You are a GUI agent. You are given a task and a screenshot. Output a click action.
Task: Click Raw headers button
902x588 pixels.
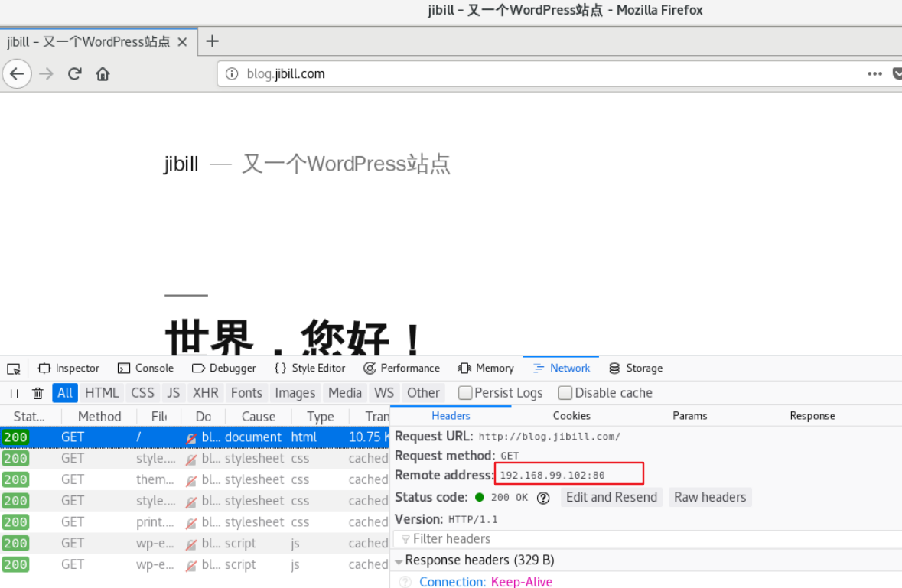[x=711, y=498]
